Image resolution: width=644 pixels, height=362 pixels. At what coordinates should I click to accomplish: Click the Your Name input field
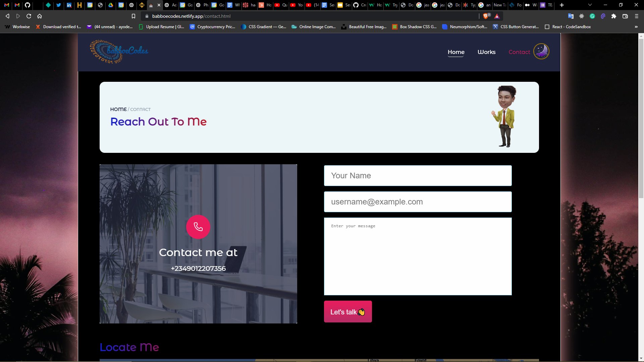[418, 176]
